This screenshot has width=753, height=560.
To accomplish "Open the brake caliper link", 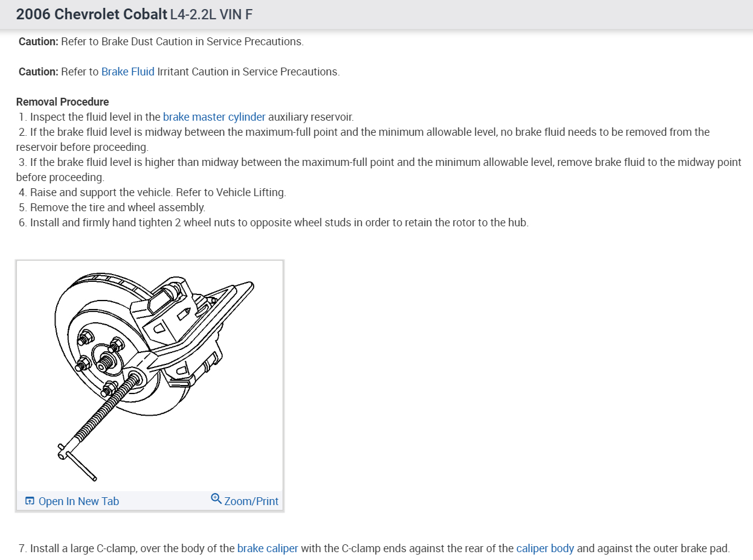I will (x=268, y=549).
